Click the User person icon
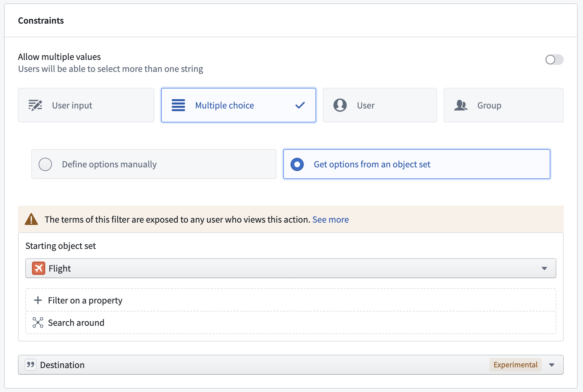The image size is (583, 392). click(340, 105)
